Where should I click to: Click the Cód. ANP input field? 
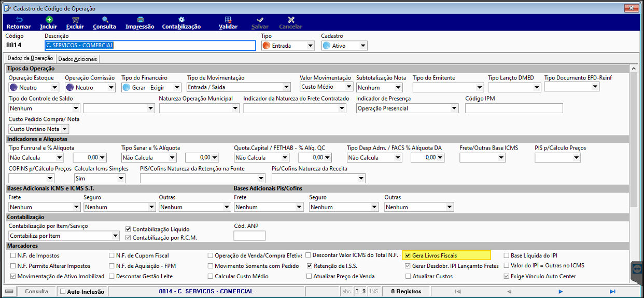249,236
